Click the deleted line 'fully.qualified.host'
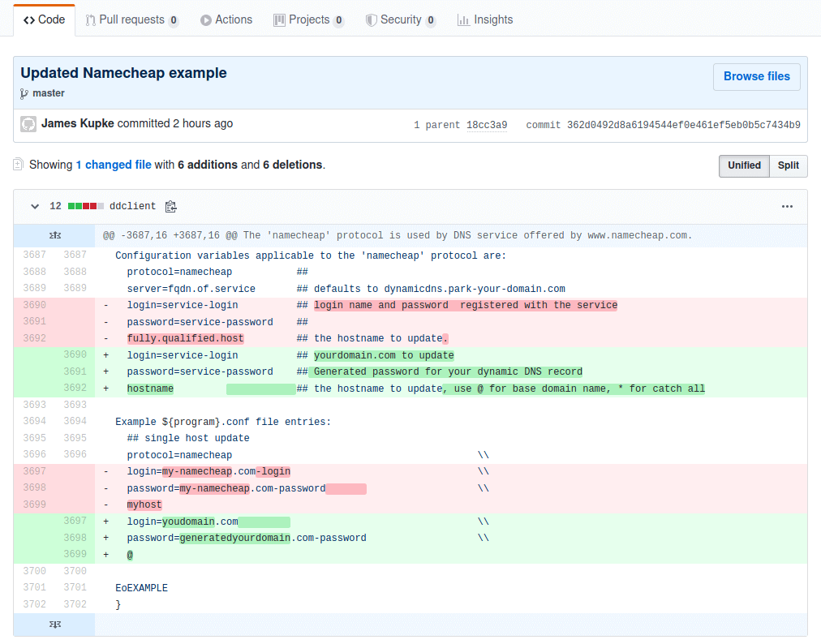 451,338
